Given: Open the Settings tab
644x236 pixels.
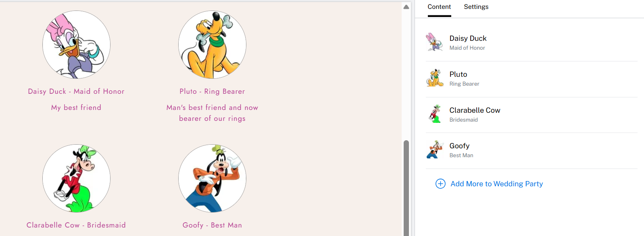Looking at the screenshot, I should (476, 7).
